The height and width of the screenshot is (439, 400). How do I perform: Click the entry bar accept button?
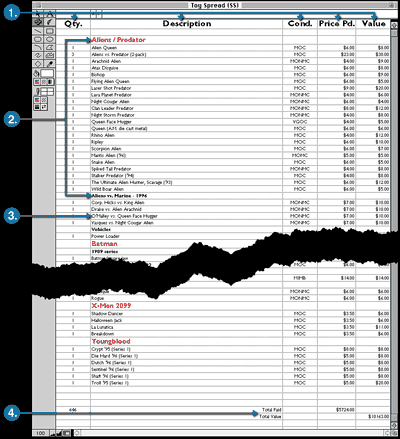[99, 14]
